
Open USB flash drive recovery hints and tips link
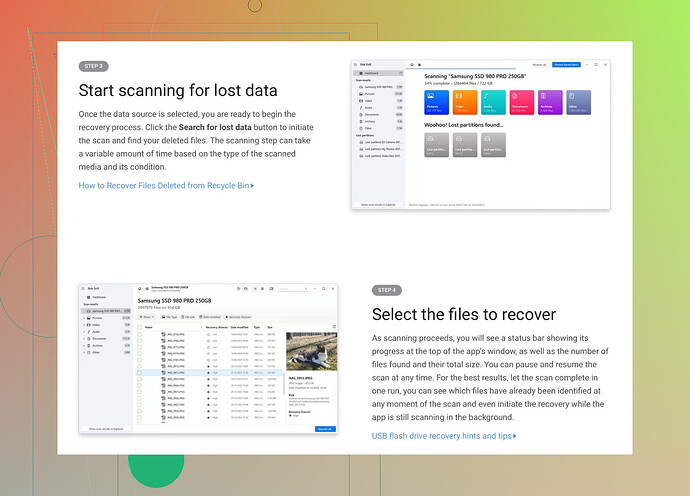(444, 436)
